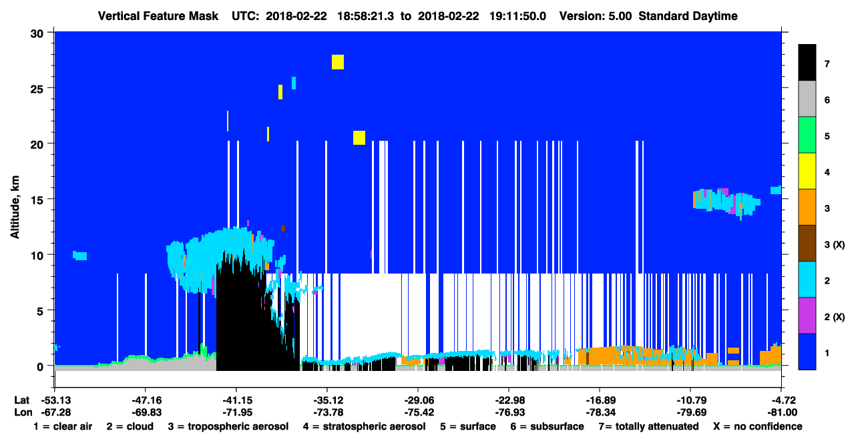This screenshot has height=445, width=868.
Task: Click latitude value -10.79
Action: 690,400
